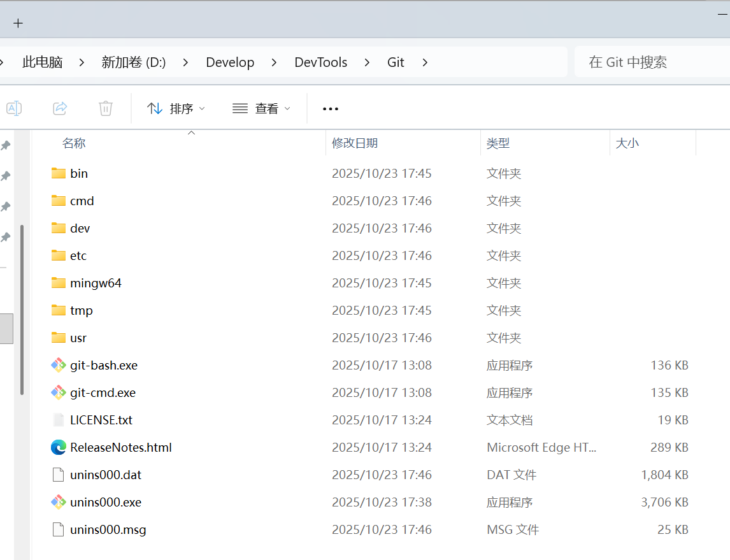Select the unins000.msg file icon
This screenshot has height=560, width=730.
58,530
